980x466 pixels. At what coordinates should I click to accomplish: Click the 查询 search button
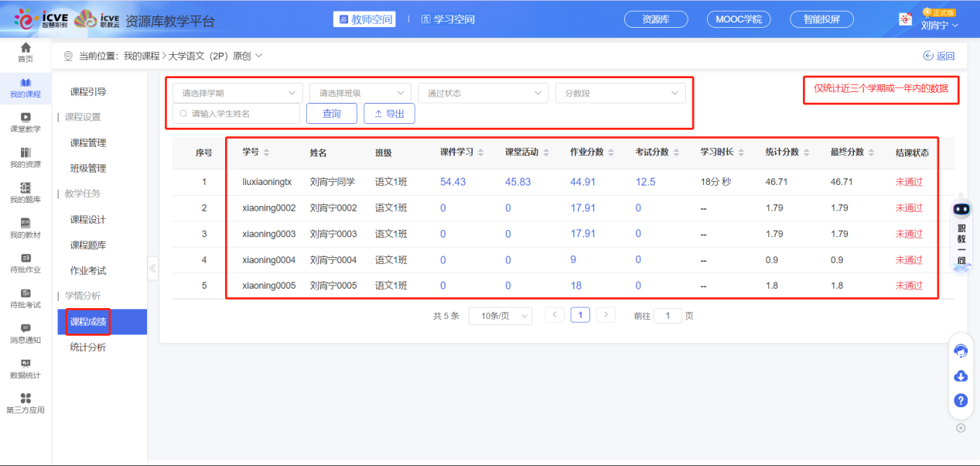pyautogui.click(x=331, y=112)
